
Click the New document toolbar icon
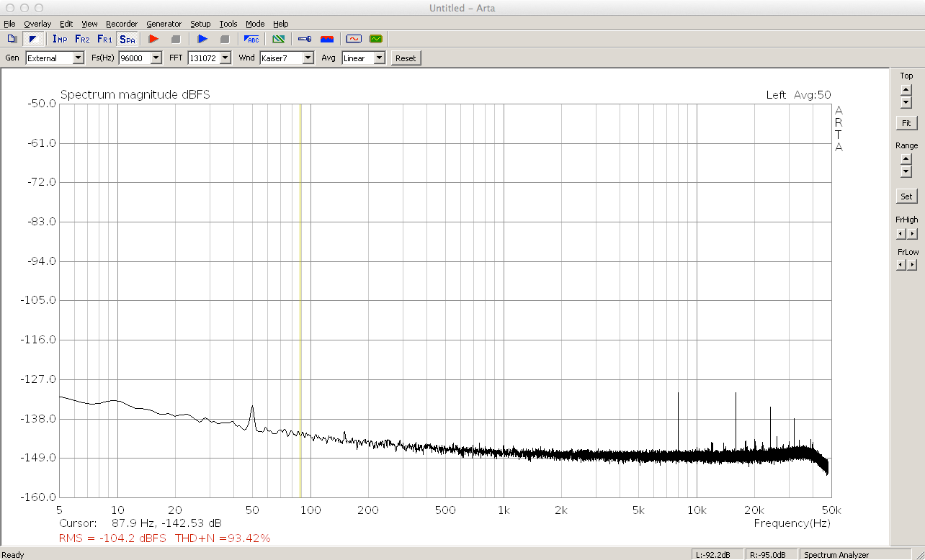click(11, 39)
